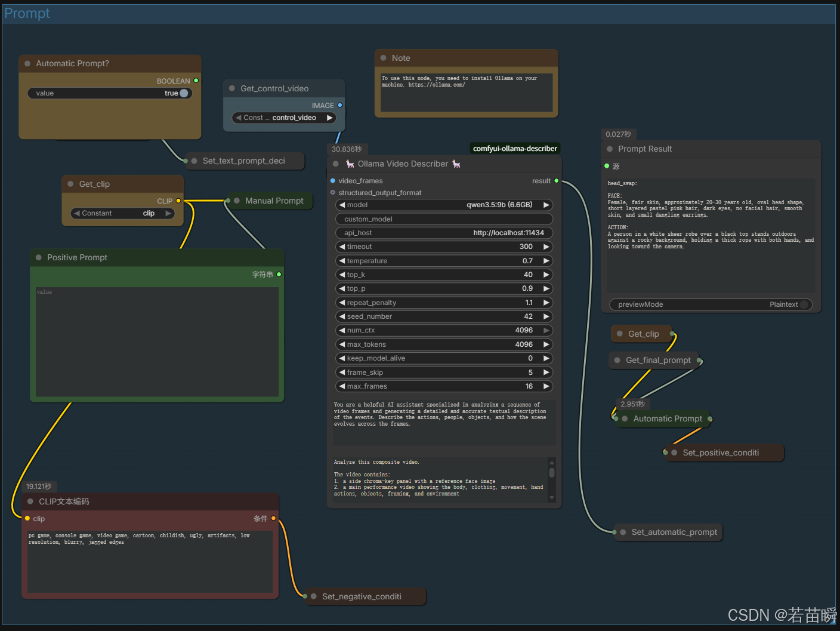Click the BOOLEAN output socket
This screenshot has height=631, width=840.
pyautogui.click(x=196, y=81)
